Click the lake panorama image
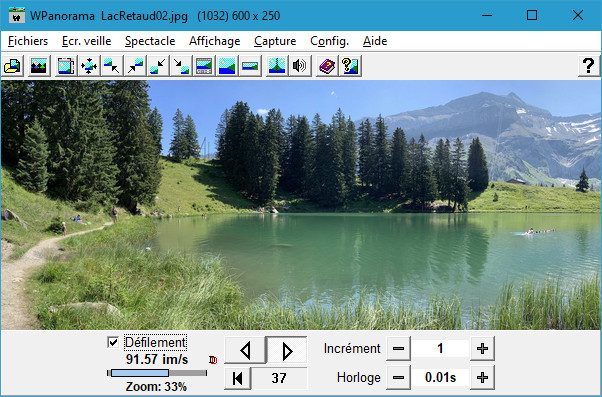 [x=301, y=205]
